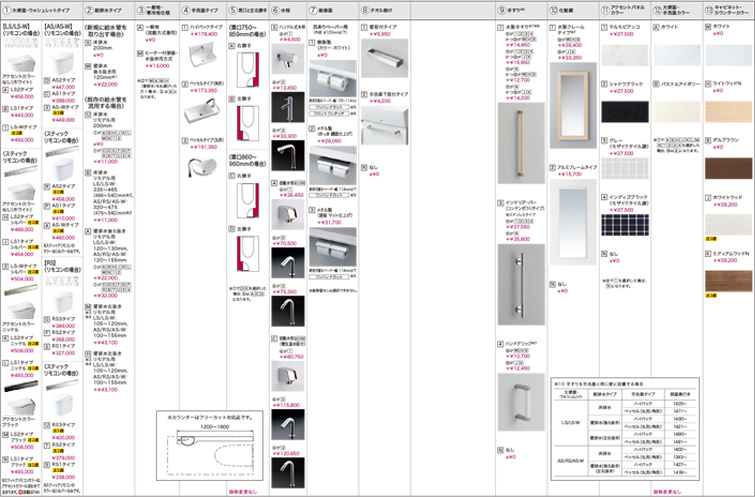Click the ④ 手洗器タイプ column header
This screenshot has width=755, height=497.
(202, 10)
